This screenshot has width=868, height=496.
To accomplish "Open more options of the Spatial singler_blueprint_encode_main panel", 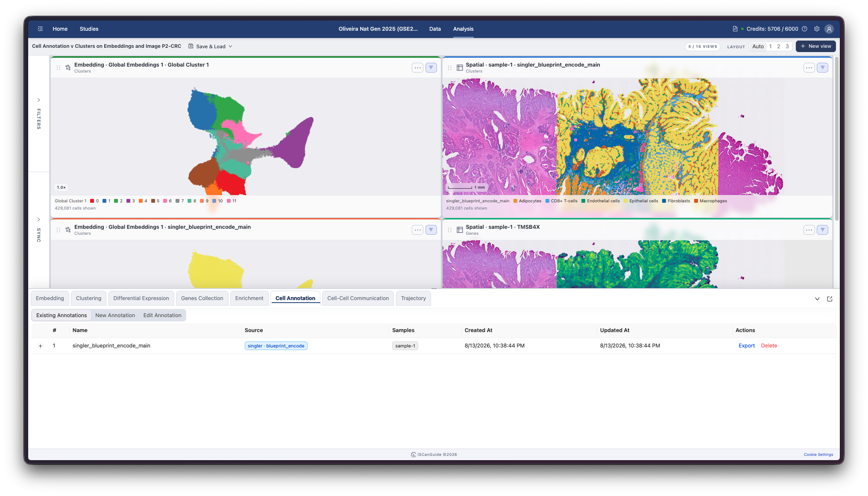I will pos(809,67).
